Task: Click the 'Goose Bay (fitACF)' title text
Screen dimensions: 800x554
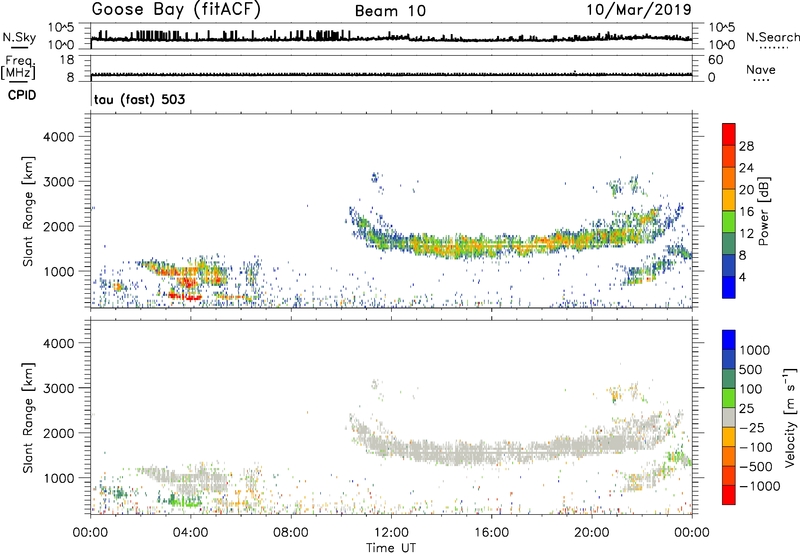Action: pyautogui.click(x=176, y=10)
